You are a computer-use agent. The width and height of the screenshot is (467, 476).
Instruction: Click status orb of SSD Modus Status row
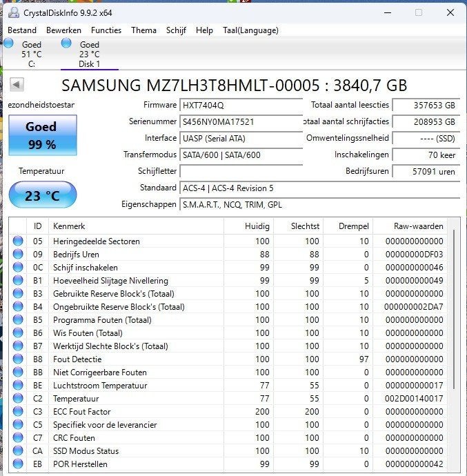tap(18, 450)
